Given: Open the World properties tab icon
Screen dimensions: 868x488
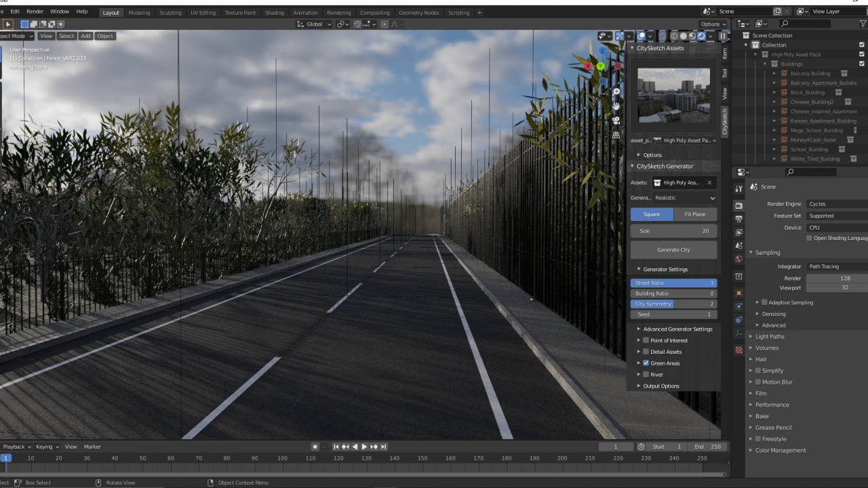Looking at the screenshot, I should click(738, 259).
